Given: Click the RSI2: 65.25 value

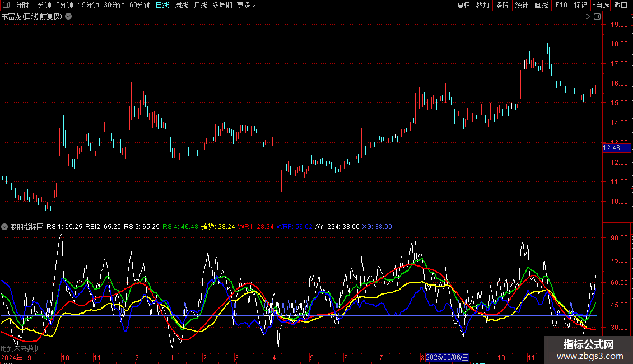Looking at the screenshot, I should (x=103, y=227).
